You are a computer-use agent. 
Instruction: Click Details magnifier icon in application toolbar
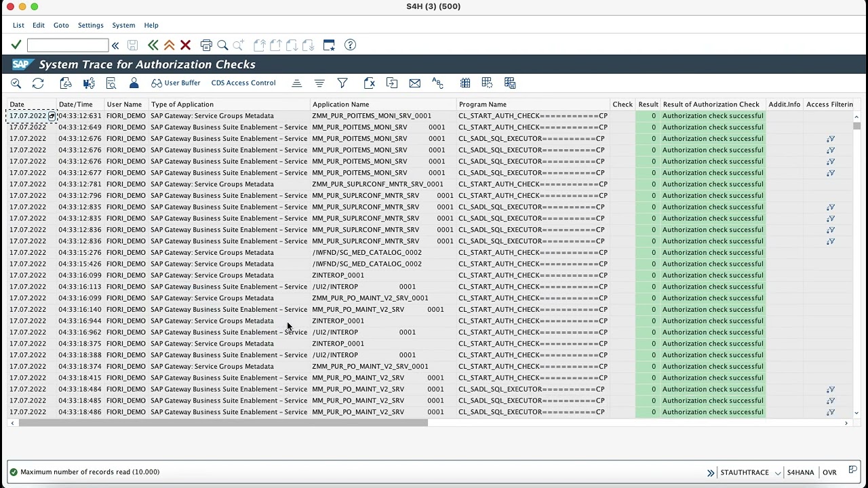point(16,83)
